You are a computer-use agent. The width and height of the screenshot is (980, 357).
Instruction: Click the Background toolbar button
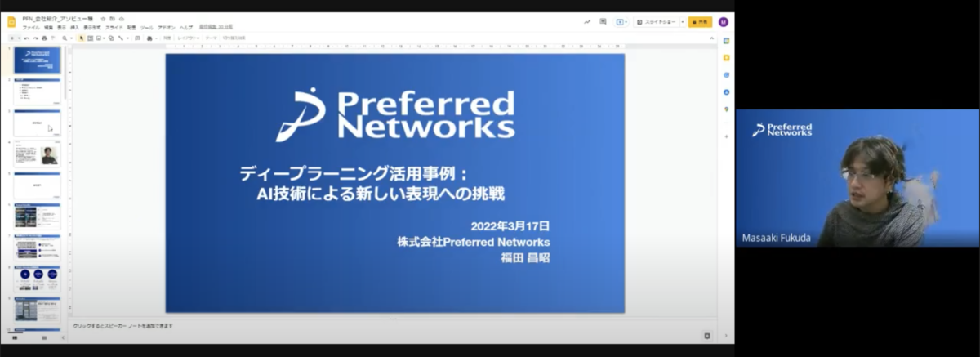(167, 38)
